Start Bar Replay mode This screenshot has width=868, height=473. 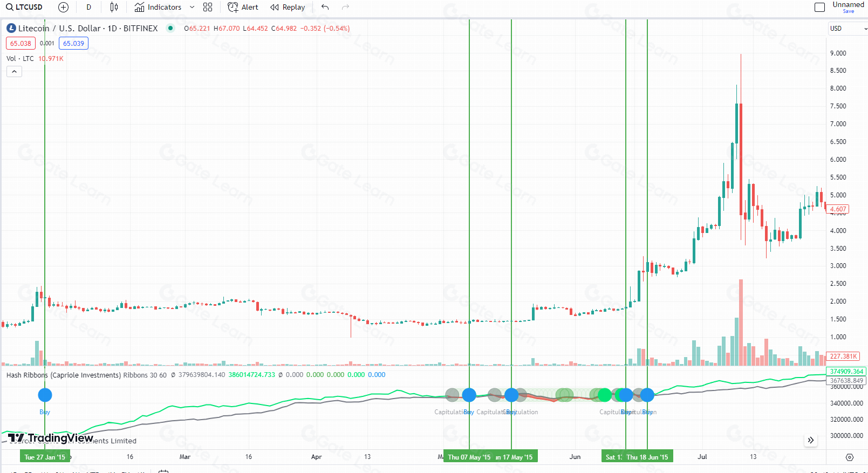(288, 7)
